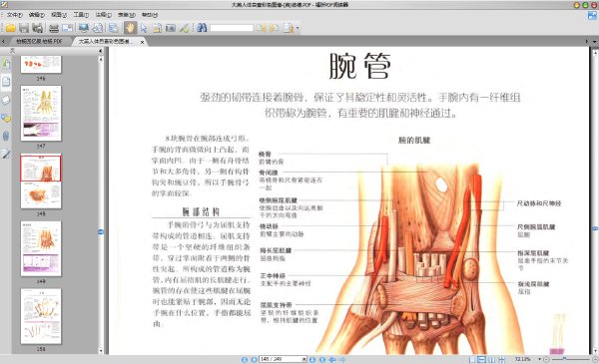
Task: Open the bookmarks sidebar panel icon
Action: point(6,64)
